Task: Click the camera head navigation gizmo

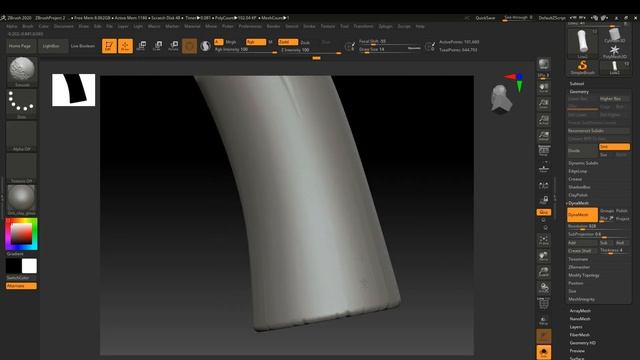Action: (x=501, y=98)
